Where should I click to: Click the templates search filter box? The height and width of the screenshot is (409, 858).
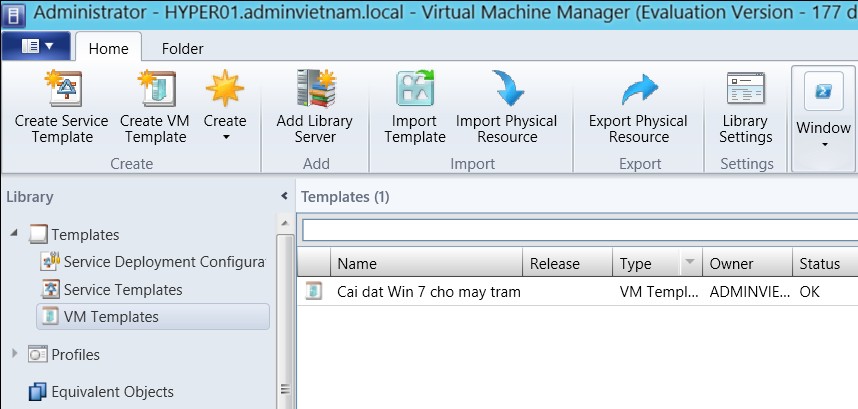[579, 231]
